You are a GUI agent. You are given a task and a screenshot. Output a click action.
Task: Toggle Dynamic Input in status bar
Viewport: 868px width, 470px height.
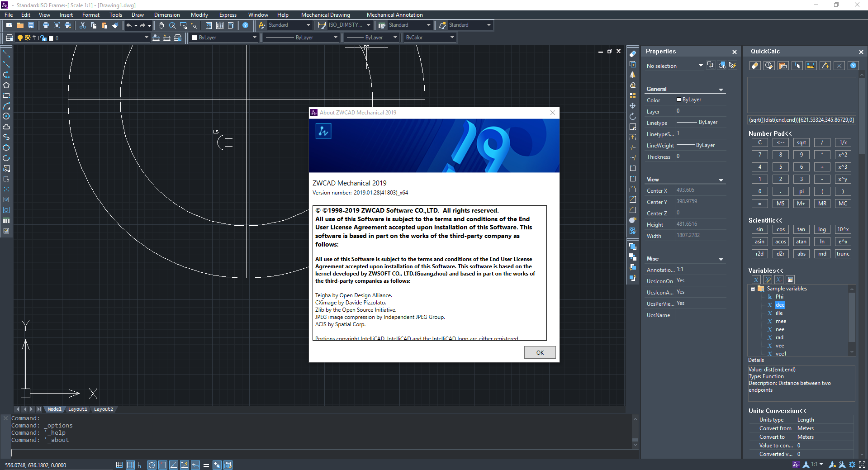pyautogui.click(x=195, y=465)
